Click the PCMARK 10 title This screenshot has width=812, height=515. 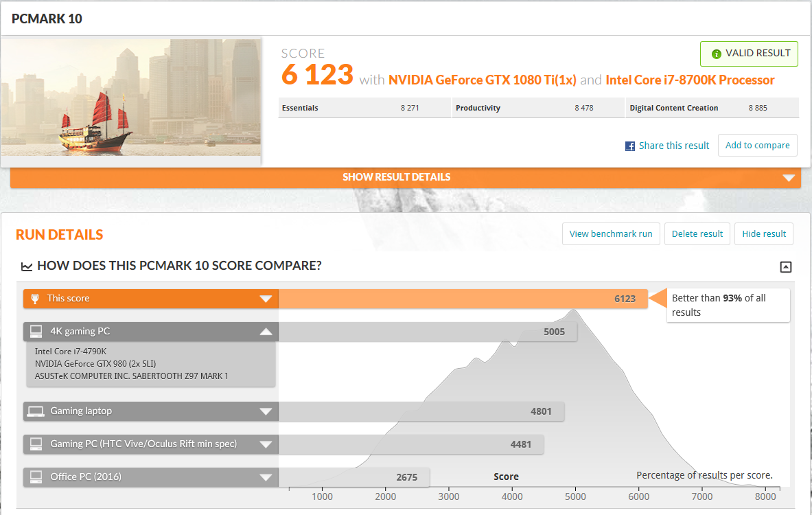click(x=47, y=19)
